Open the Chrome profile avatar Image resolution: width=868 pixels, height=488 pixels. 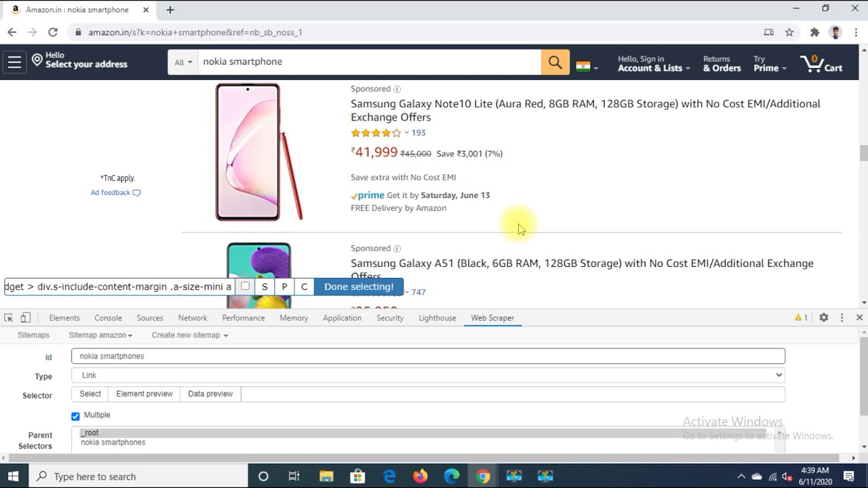835,32
